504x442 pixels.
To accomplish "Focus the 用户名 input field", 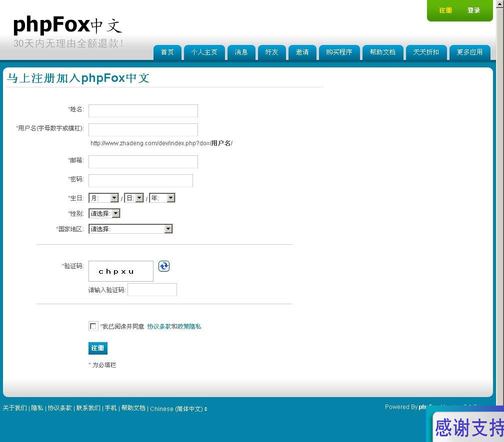I will (x=143, y=130).
